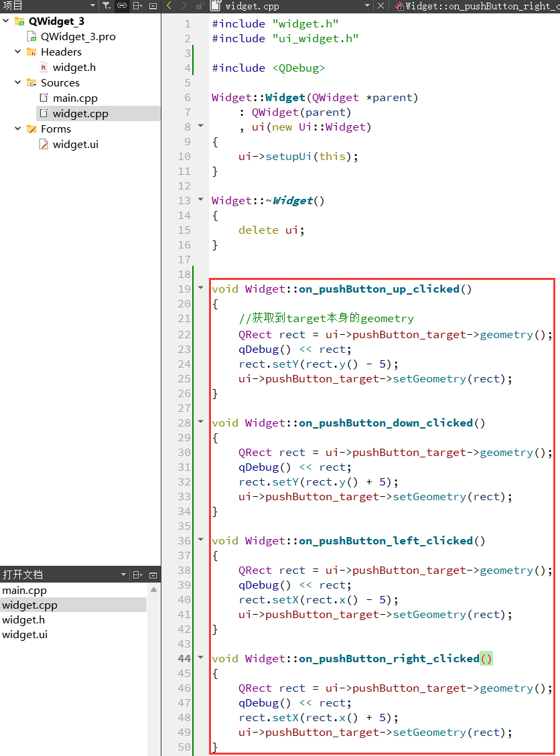560x756 pixels.
Task: Open the widget.cpp file selector dropdown
Action: pos(367,6)
